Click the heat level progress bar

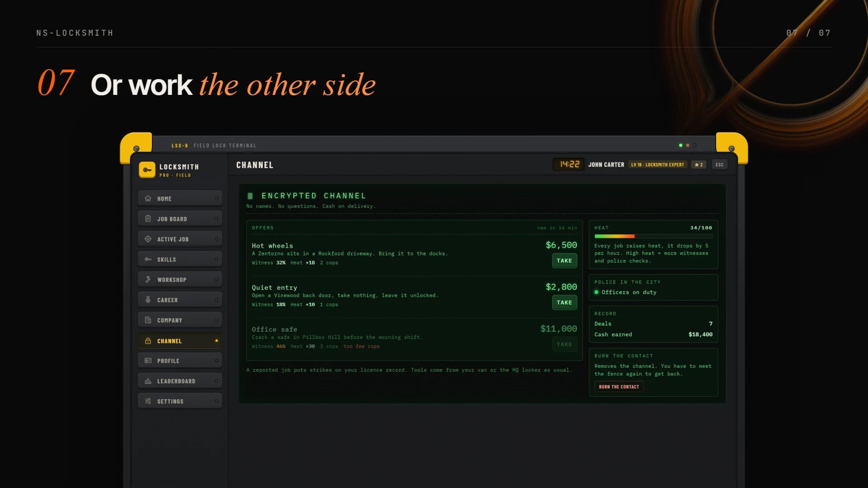pos(653,236)
